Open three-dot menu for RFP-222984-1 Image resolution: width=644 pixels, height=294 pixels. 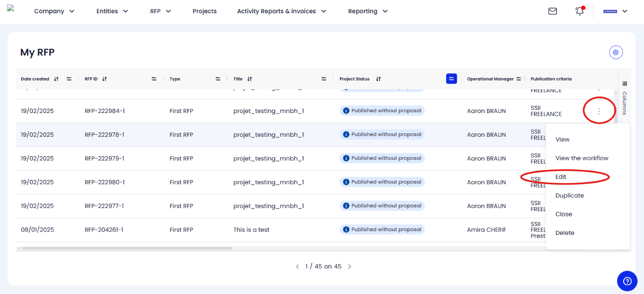pos(599,111)
